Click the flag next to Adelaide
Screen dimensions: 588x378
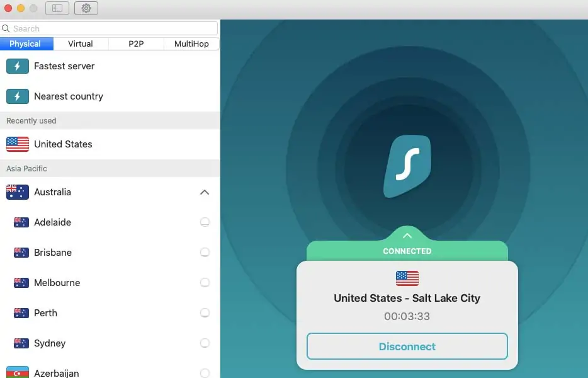21,222
